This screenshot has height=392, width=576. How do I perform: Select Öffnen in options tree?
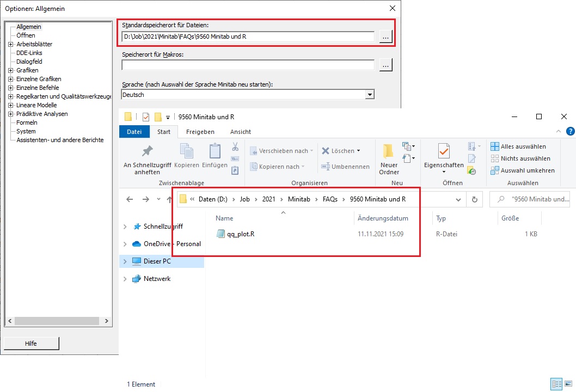tap(26, 35)
